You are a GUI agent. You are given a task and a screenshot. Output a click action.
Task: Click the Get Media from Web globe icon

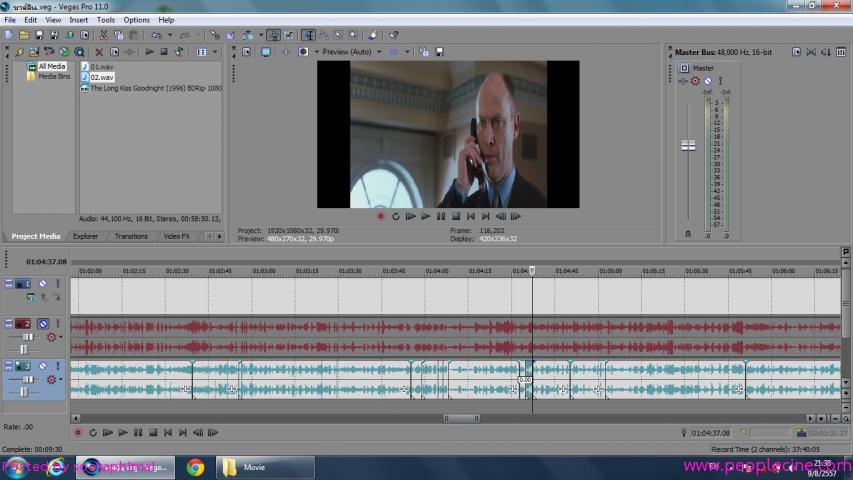coord(64,52)
